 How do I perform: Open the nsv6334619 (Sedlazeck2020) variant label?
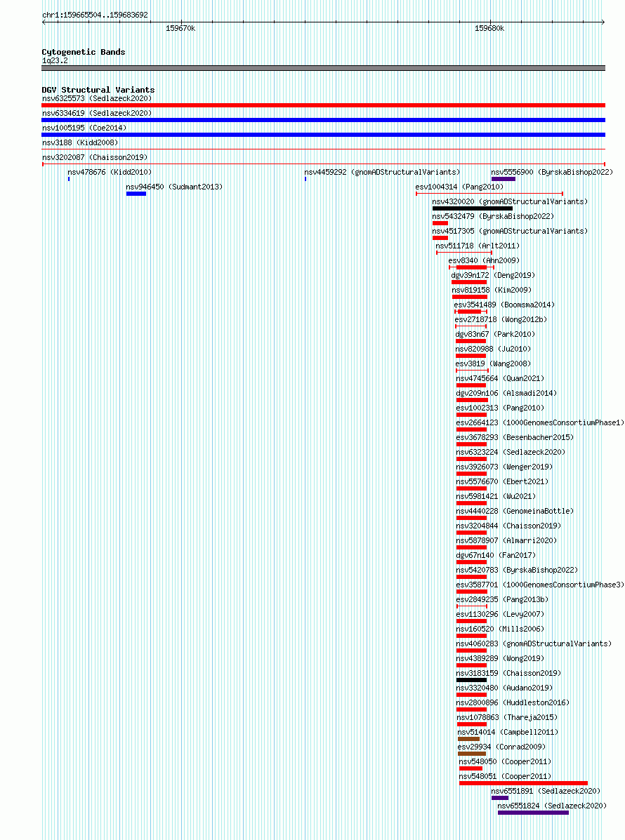coord(97,113)
